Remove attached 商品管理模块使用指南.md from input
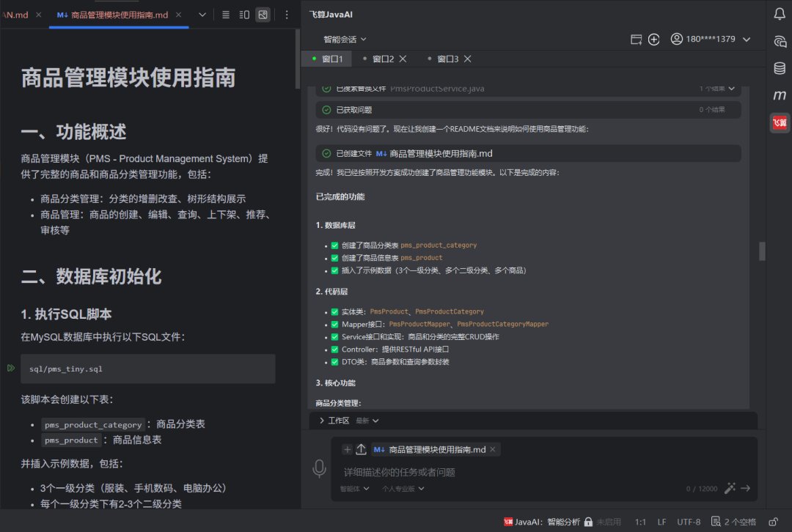This screenshot has width=792, height=532. click(493, 449)
